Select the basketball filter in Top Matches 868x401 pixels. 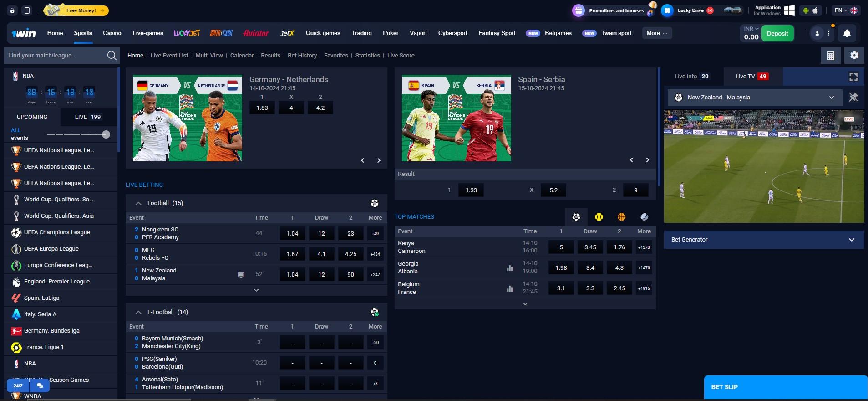[622, 217]
